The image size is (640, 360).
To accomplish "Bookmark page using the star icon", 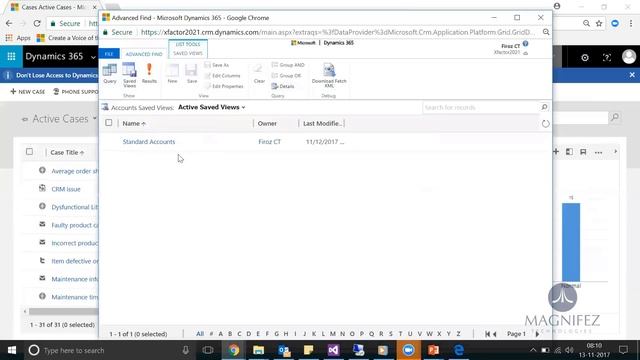I will pos(599,24).
